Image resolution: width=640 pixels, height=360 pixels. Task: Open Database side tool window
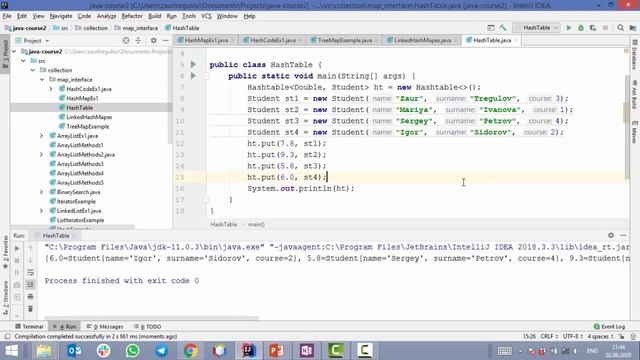click(x=635, y=55)
